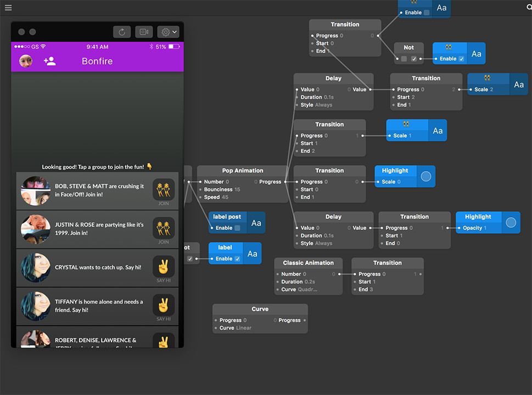
Task: Tap the JOIN dancers icon for Bob's group
Action: tap(163, 189)
